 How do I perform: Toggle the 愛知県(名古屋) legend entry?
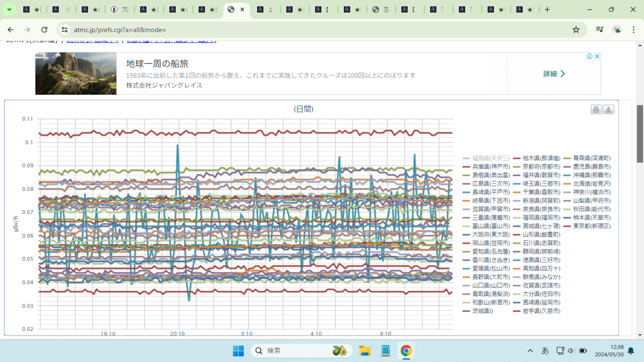[486, 252]
